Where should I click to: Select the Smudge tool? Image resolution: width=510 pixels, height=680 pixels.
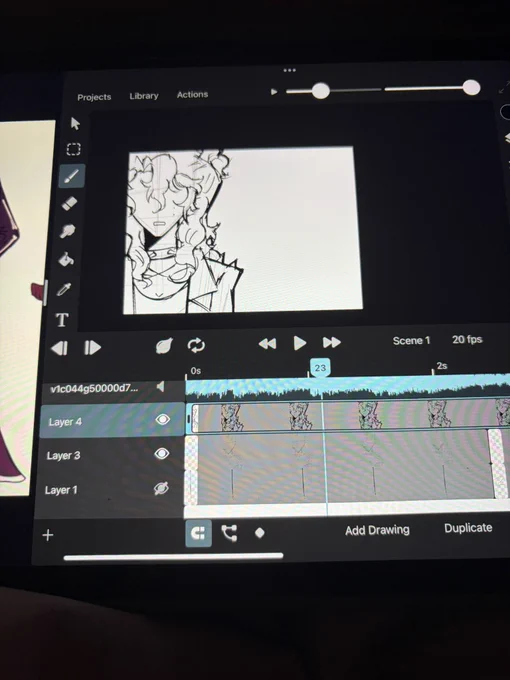(x=68, y=231)
